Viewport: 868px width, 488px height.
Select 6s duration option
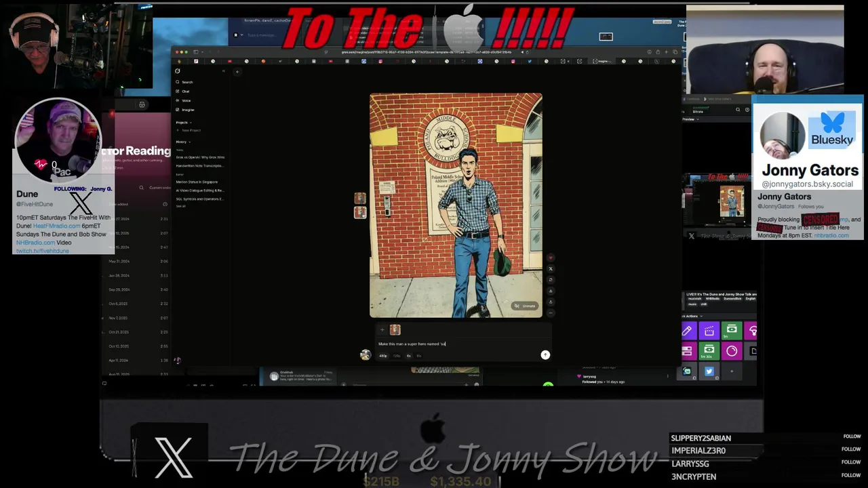click(x=409, y=356)
